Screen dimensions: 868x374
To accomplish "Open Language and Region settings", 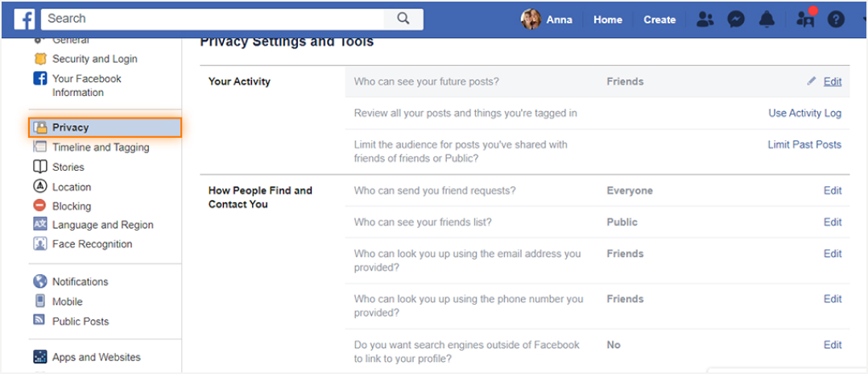I will pos(103,225).
